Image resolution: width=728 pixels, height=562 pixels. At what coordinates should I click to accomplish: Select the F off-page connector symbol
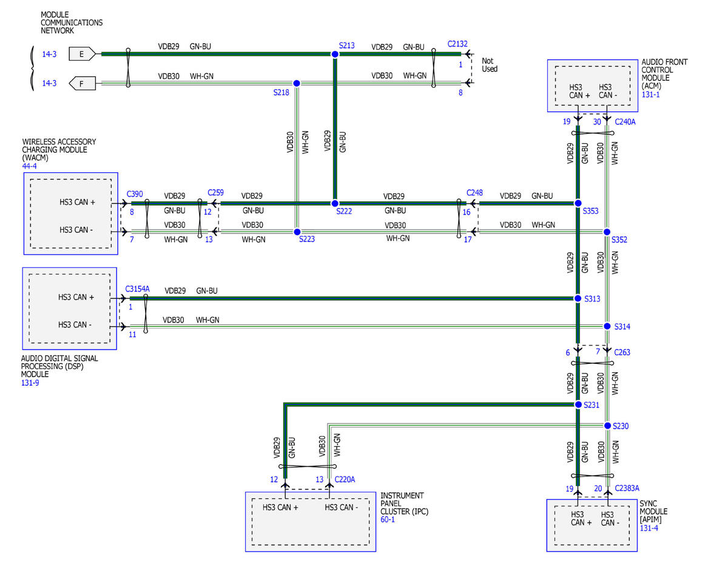(83, 83)
